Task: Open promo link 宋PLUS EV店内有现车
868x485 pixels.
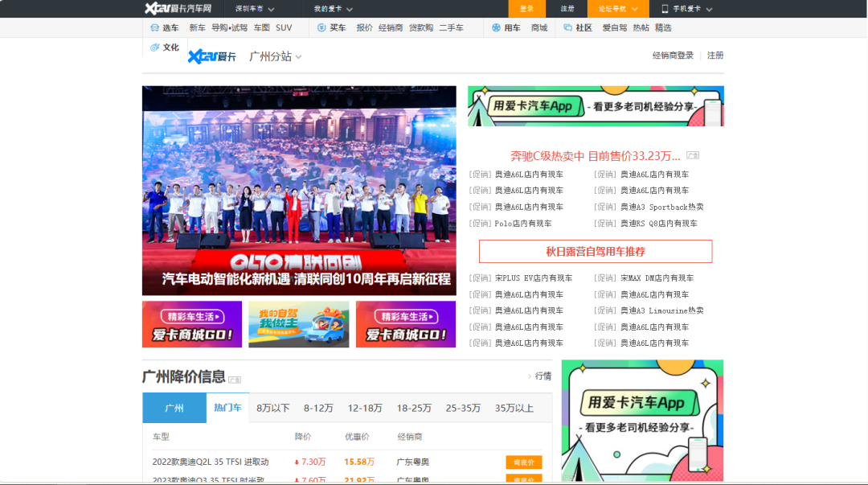Action: coord(534,278)
